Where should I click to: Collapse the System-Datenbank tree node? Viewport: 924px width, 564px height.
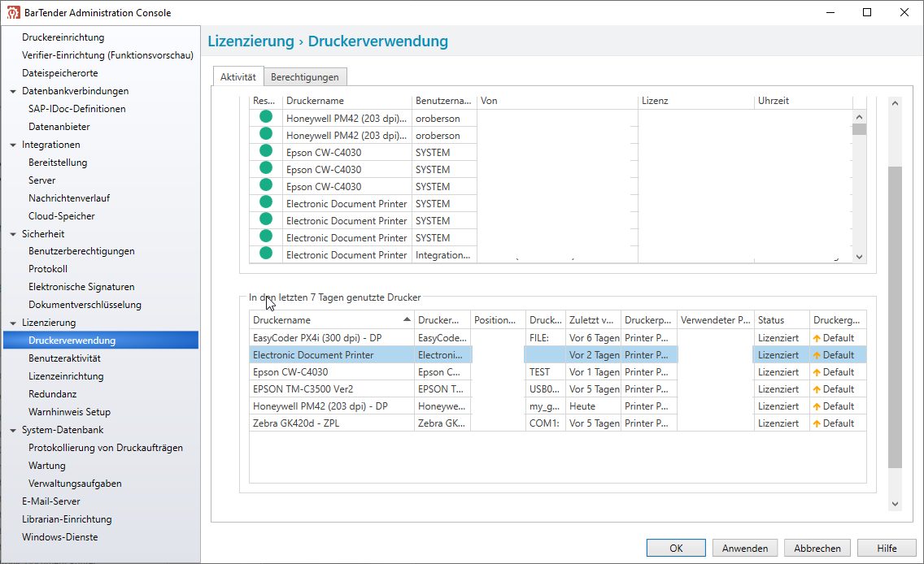[13, 431]
